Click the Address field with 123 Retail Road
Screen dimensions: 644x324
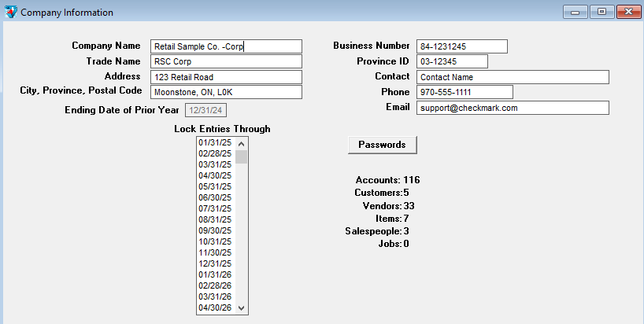click(226, 77)
